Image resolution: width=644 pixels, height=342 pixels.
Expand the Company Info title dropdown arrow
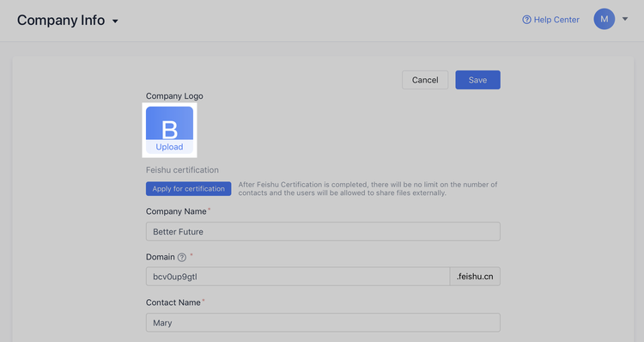coord(115,21)
